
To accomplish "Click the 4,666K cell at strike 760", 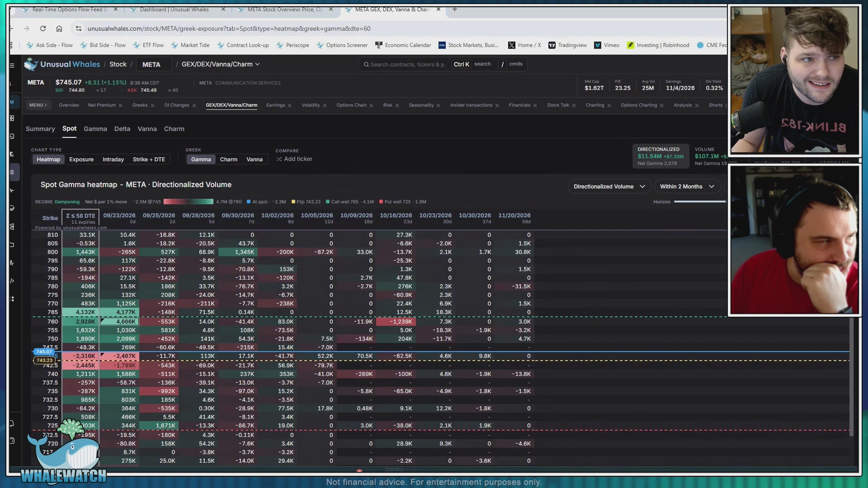I will [119, 322].
